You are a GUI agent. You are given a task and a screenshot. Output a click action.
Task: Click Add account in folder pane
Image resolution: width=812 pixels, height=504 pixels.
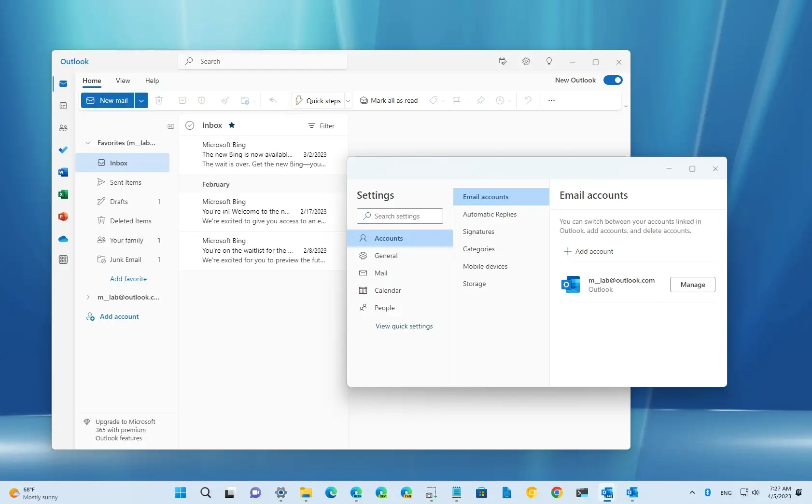112,316
